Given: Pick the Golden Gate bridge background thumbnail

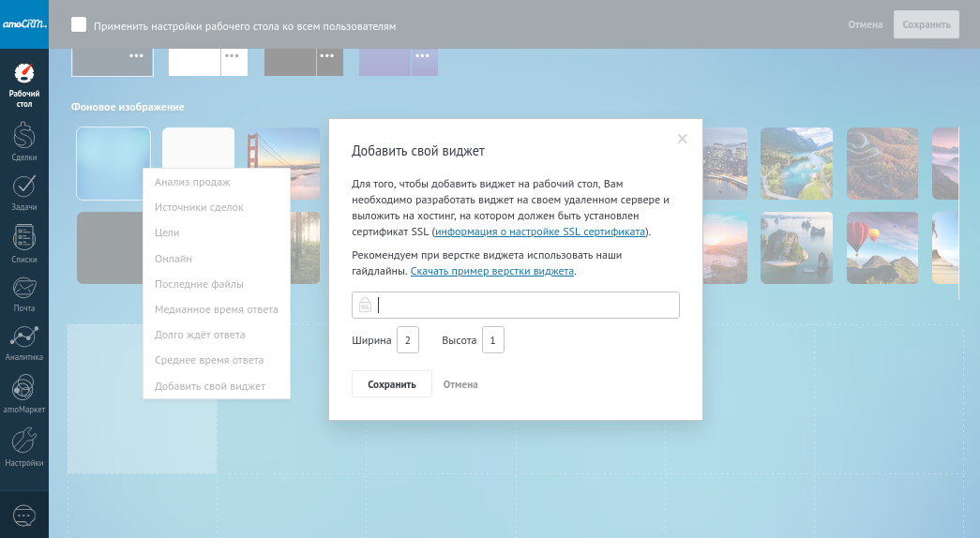Looking at the screenshot, I should pos(283,161).
